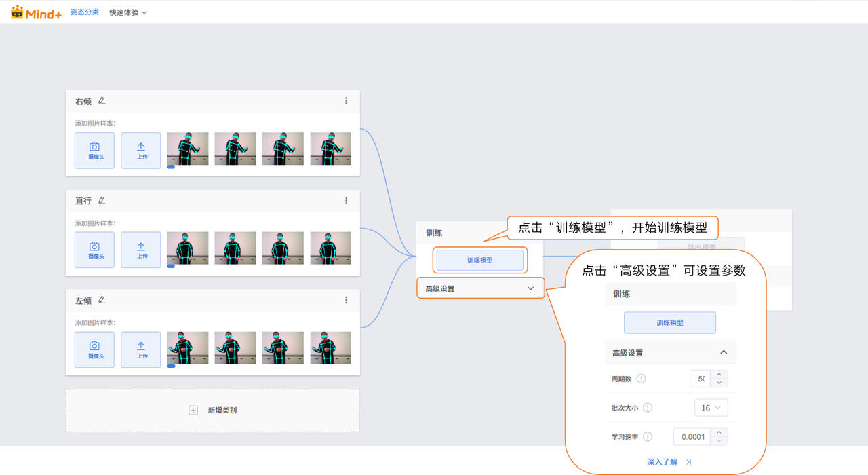Image resolution: width=868 pixels, height=475 pixels.
Task: Click the 训练模型 button in the training panel
Action: click(479, 260)
